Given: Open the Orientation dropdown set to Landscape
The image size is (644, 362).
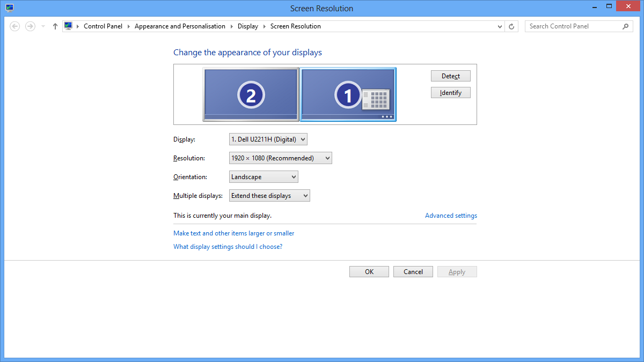Looking at the screenshot, I should click(x=264, y=177).
